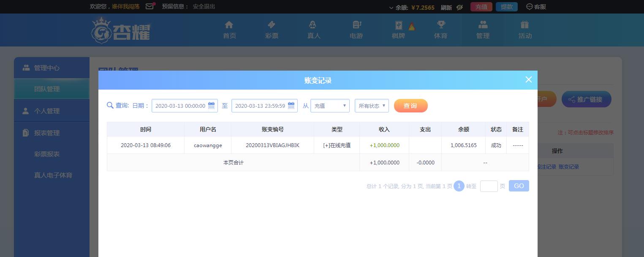
Task: Open 彩票 lottery navigation icon
Action: point(272,25)
